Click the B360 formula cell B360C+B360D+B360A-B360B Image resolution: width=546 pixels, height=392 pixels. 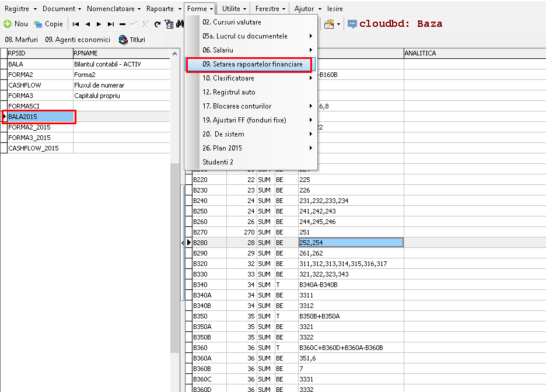pyautogui.click(x=351, y=348)
